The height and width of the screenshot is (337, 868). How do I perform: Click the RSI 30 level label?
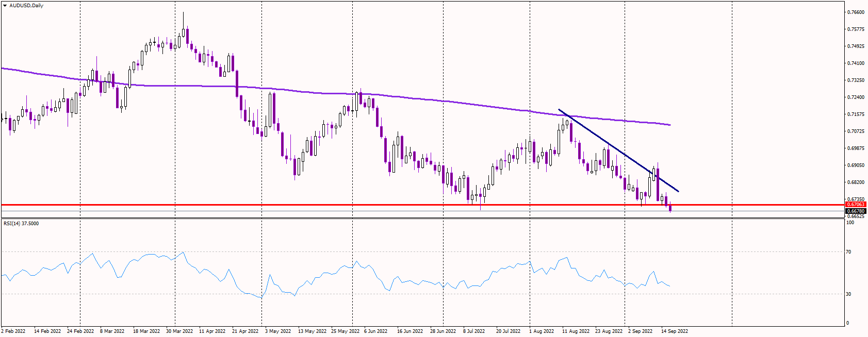[849, 294]
